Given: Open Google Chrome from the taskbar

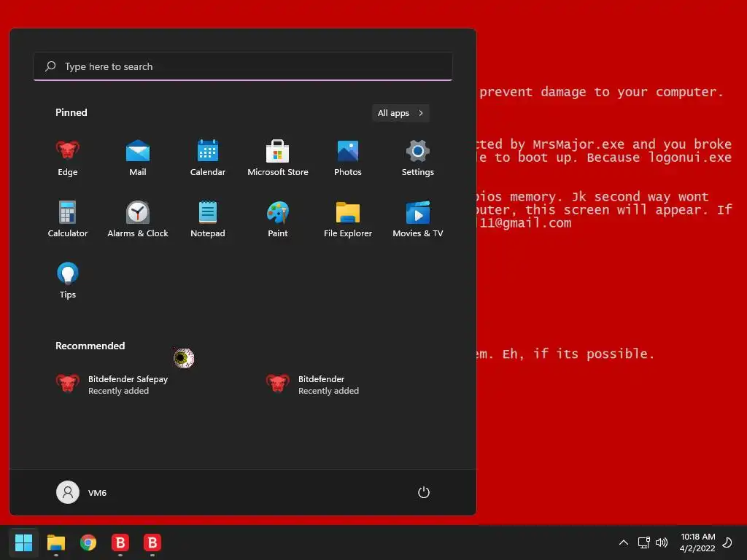Looking at the screenshot, I should click(88, 542).
